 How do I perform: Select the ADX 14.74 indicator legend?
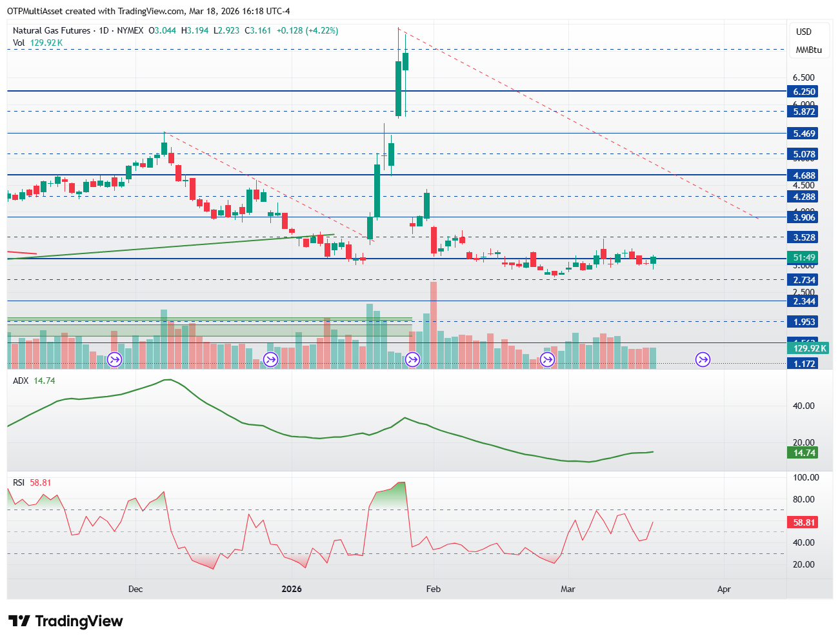(34, 381)
